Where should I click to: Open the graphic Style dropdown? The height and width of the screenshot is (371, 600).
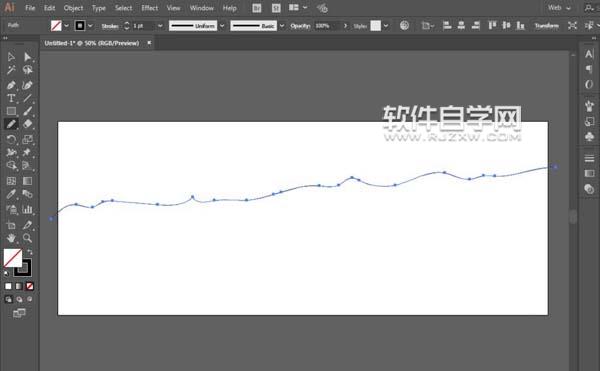tap(386, 26)
